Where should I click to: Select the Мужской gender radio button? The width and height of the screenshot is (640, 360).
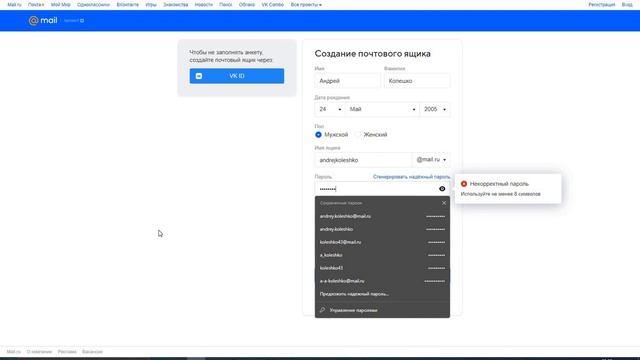[318, 135]
